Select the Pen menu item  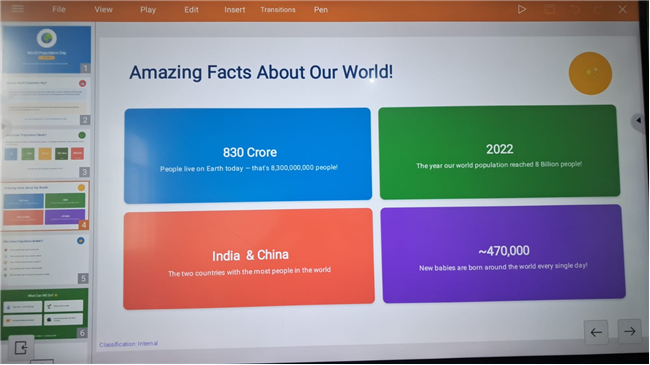321,10
